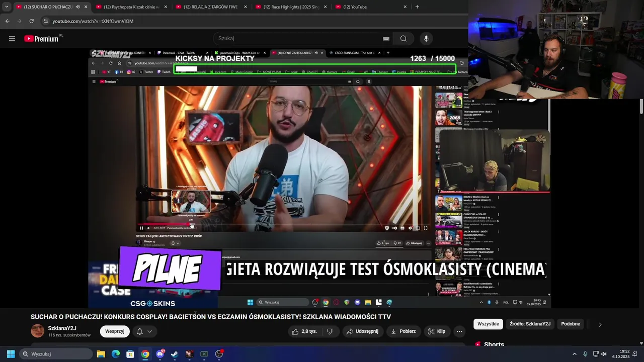Select the Wszystkie filter chip
644x362 pixels.
(x=488, y=324)
